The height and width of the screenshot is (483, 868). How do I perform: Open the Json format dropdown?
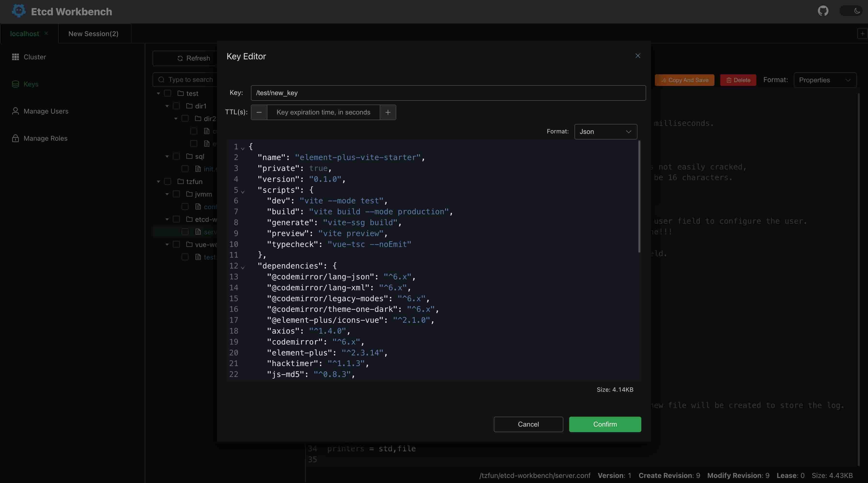(x=605, y=132)
